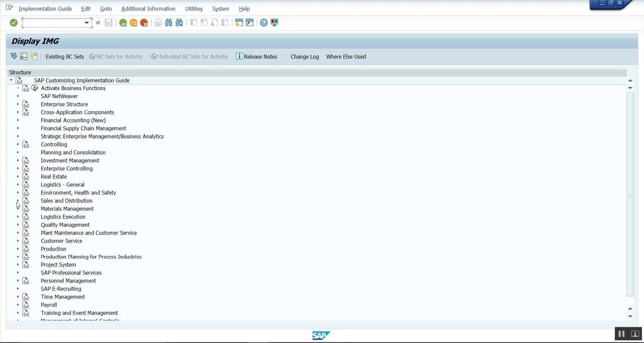Click the green Back arrow icon
Viewport: 644px width, 343px height.
pyautogui.click(x=123, y=23)
